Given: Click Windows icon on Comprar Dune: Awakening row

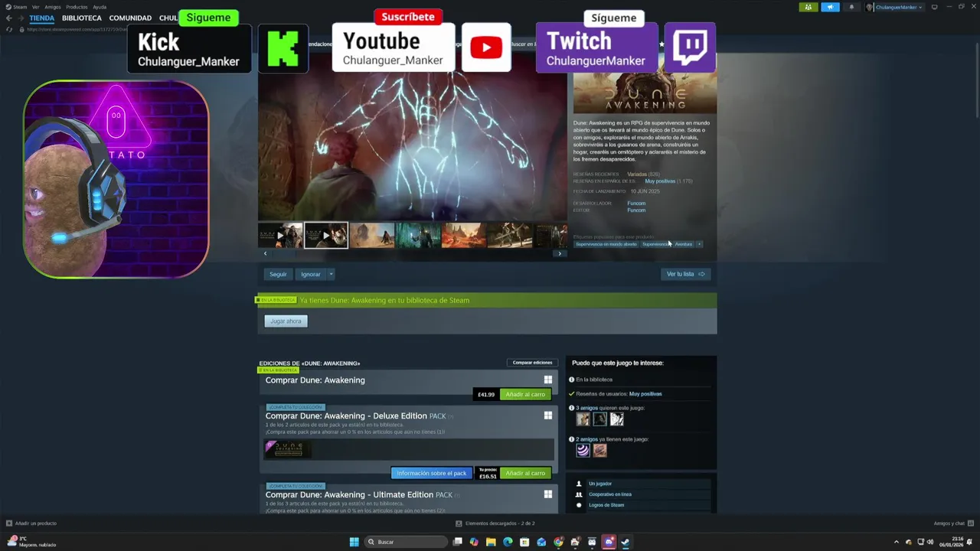Looking at the screenshot, I should (548, 380).
